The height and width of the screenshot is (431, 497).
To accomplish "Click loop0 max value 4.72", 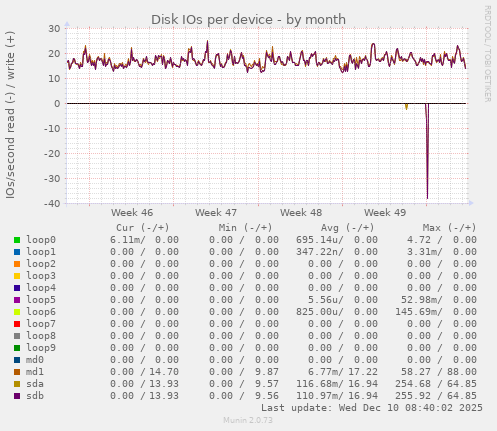I will [x=419, y=240].
